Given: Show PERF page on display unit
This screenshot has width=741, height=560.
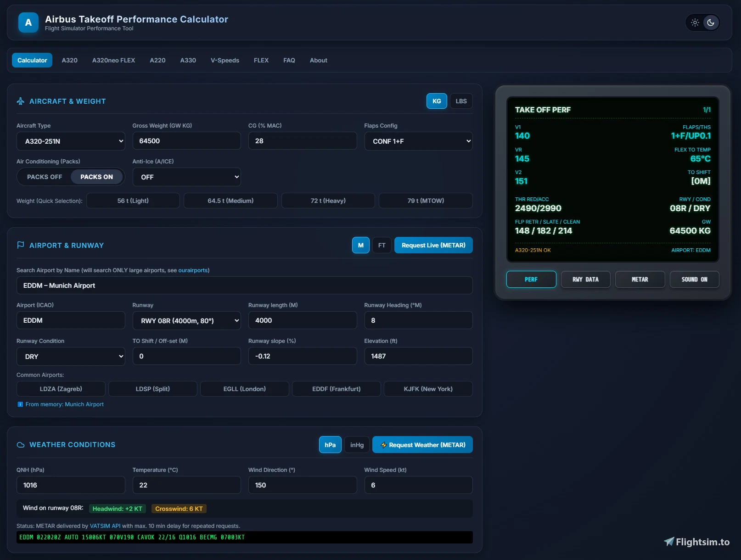Looking at the screenshot, I should [x=531, y=280].
